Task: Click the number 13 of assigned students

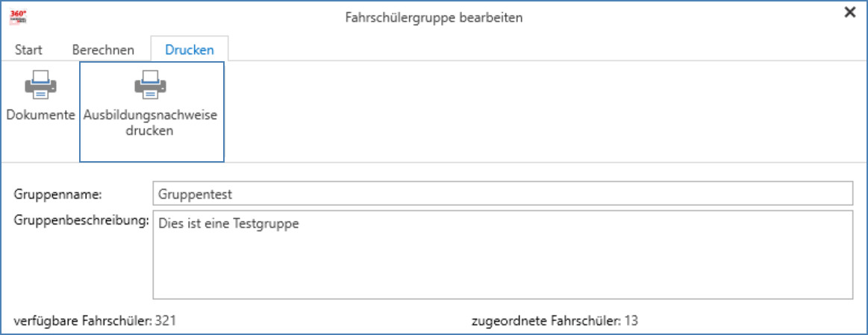Action: click(631, 320)
